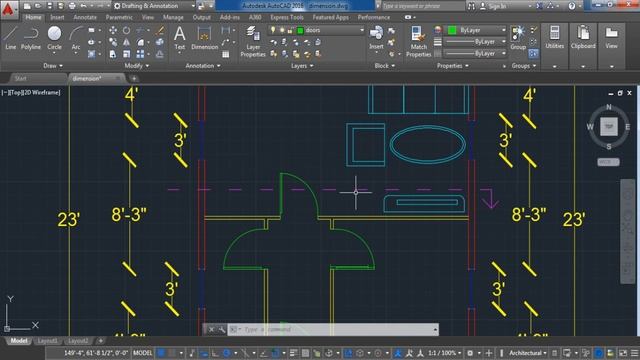The image size is (640, 360).
Task: Open the linetype ByLayer dropdown
Action: point(475,53)
